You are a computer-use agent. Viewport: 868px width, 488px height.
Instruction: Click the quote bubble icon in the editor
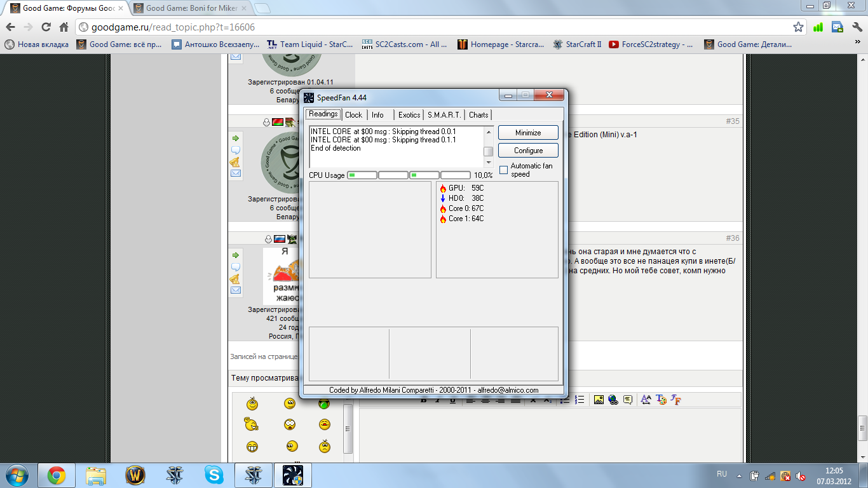(628, 400)
